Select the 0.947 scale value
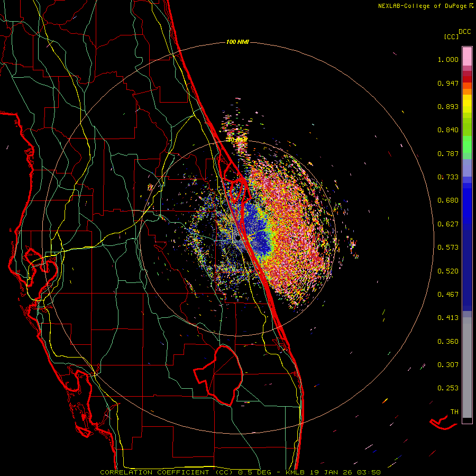 coord(448,83)
